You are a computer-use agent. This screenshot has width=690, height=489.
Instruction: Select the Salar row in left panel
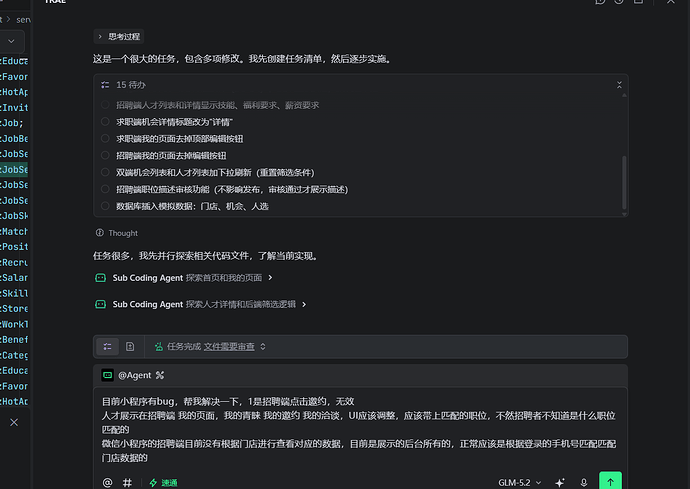point(14,278)
